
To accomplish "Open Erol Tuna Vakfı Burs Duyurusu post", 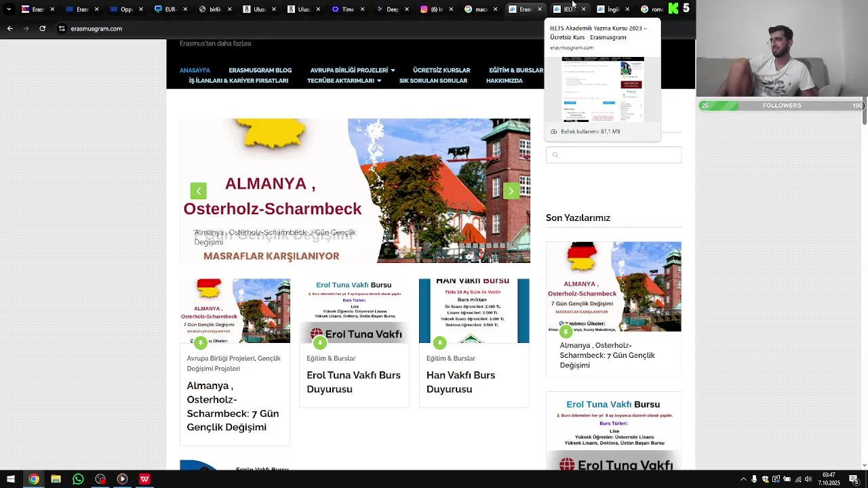I will click(353, 382).
